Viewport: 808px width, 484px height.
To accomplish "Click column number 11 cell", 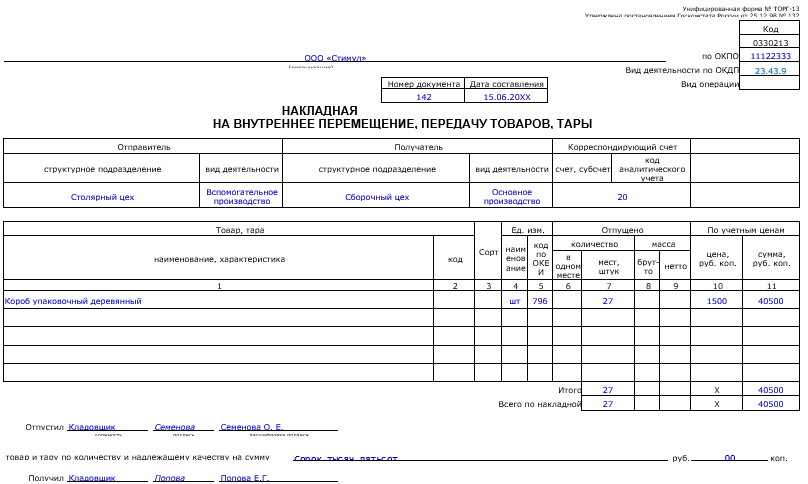I will 771,286.
